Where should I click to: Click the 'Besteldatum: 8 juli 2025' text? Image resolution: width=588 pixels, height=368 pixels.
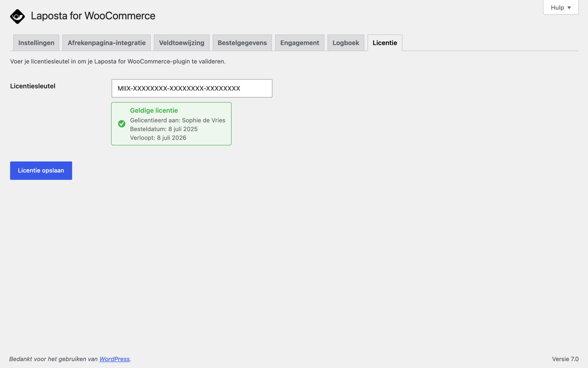point(164,129)
